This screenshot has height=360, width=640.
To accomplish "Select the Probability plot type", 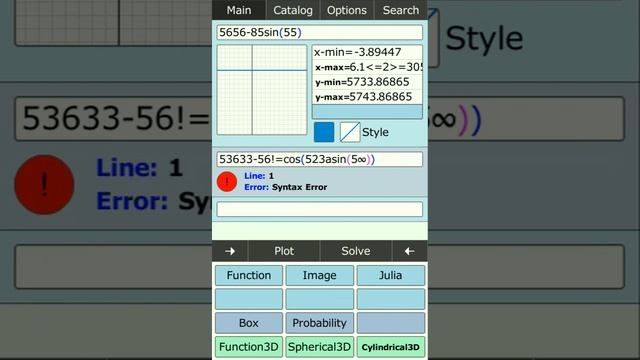I will click(320, 323).
